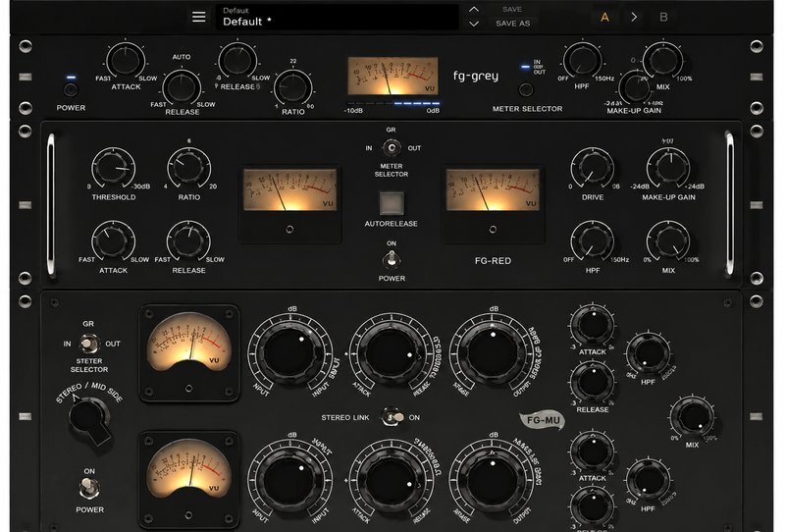Open the Default preset name display
This screenshot has height=532, width=785.
(x=337, y=17)
